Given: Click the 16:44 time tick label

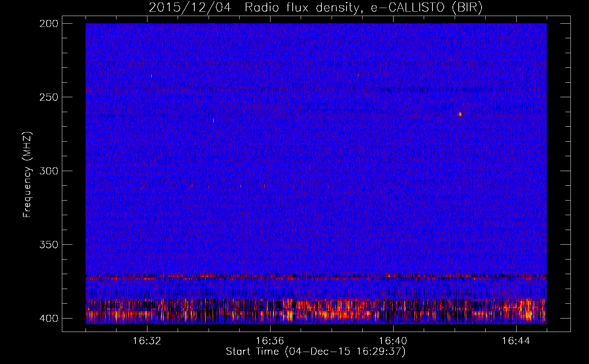Looking at the screenshot, I should pos(516,341).
